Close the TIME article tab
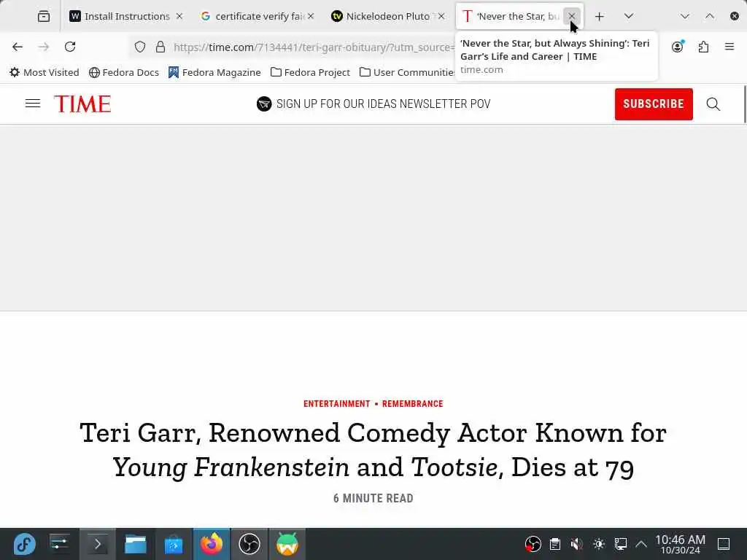 [x=572, y=16]
